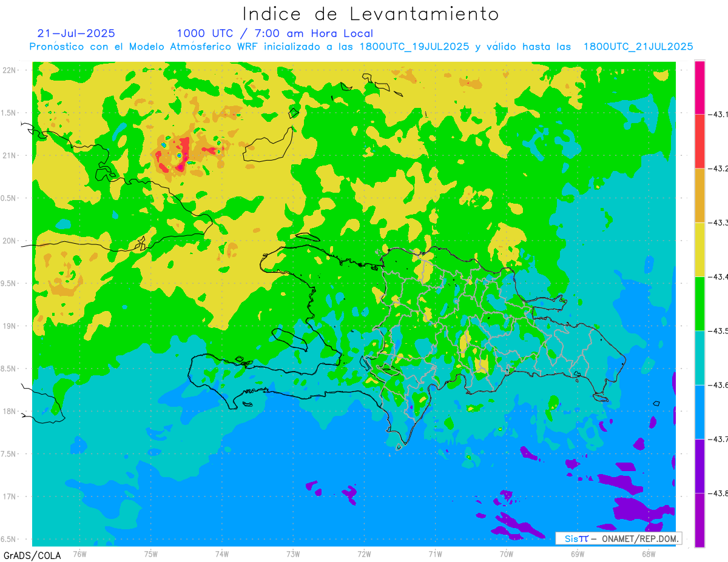Click the longitude label "69W"
The height and width of the screenshot is (562, 728).
point(577,554)
